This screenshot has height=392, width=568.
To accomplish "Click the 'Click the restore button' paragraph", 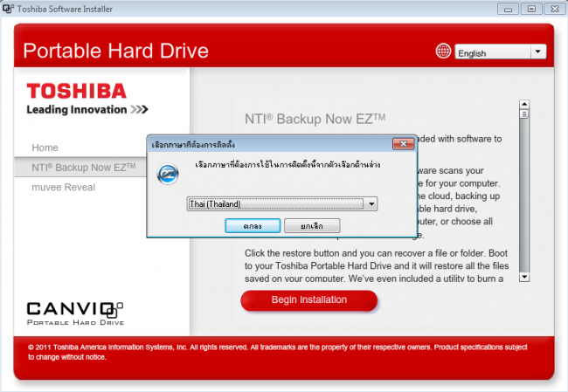I will (x=377, y=265).
